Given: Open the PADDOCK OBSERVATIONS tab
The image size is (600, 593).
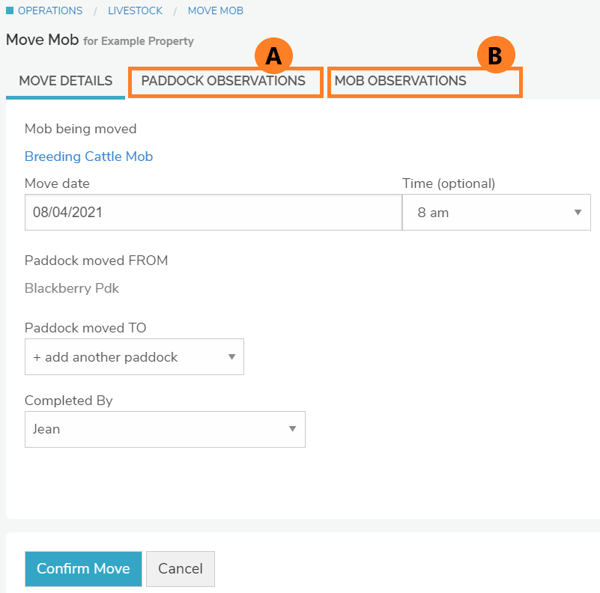Looking at the screenshot, I should 223,81.
